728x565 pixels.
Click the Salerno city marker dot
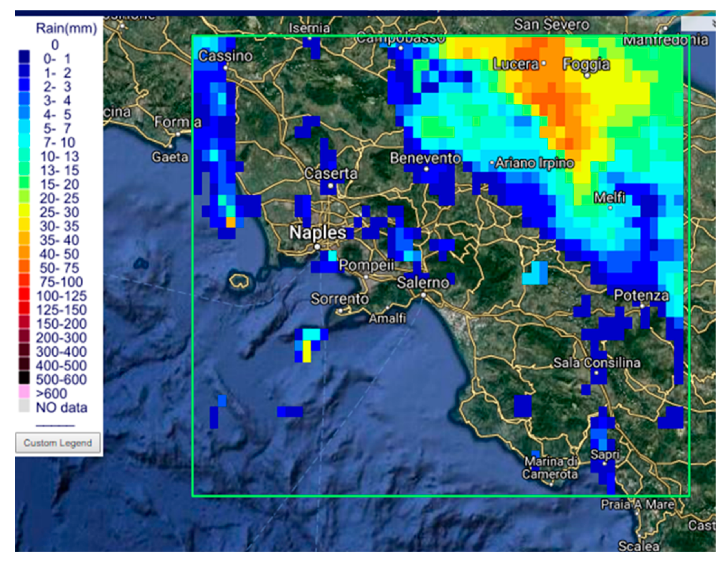pyautogui.click(x=423, y=295)
